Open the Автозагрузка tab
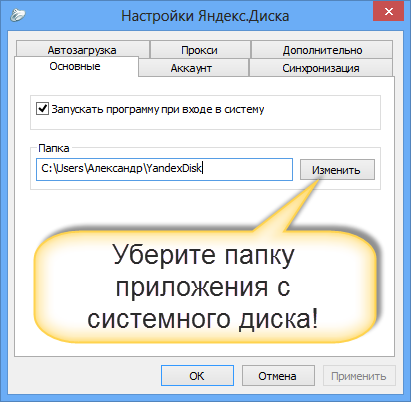411x402 pixels. (82, 50)
